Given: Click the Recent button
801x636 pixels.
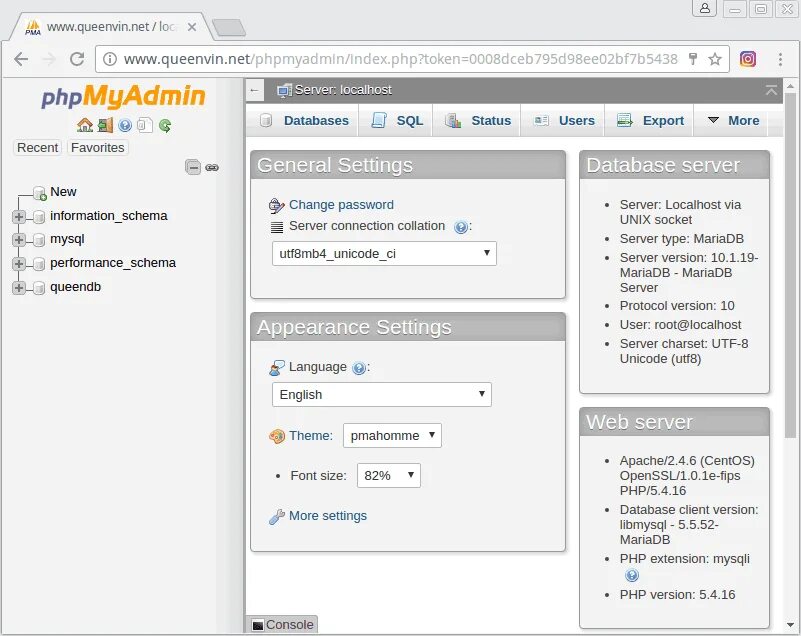Looking at the screenshot, I should pos(37,148).
